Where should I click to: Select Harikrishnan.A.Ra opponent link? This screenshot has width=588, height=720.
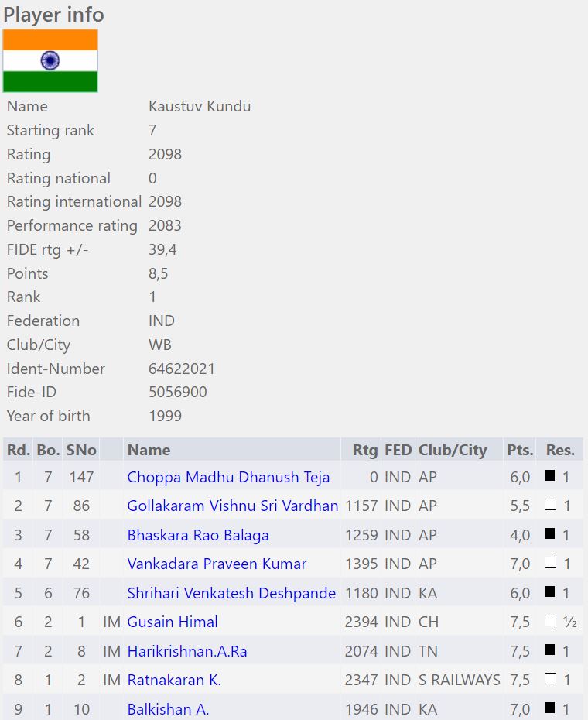187,651
